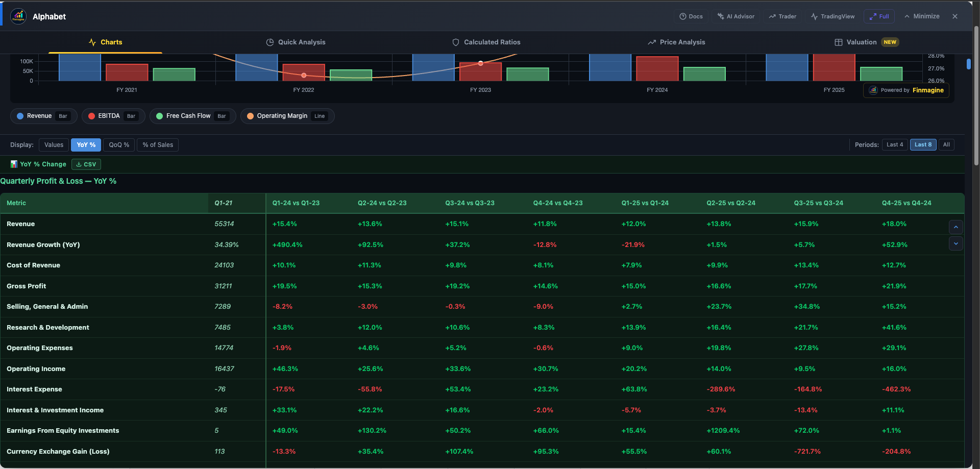Screen dimensions: 980x469
Task: Launch the AI Advisor
Action: (736, 16)
